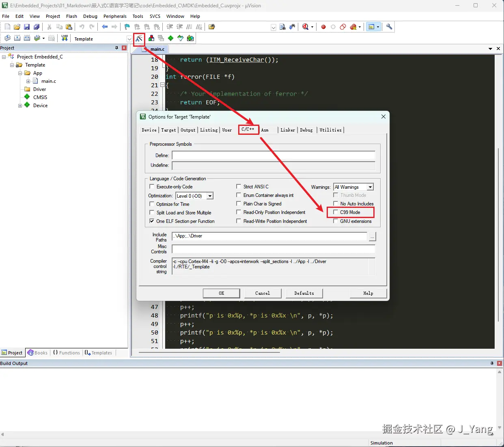The width and height of the screenshot is (504, 447).
Task: Click the Build Output scroll up arrow
Action: coord(500,372)
